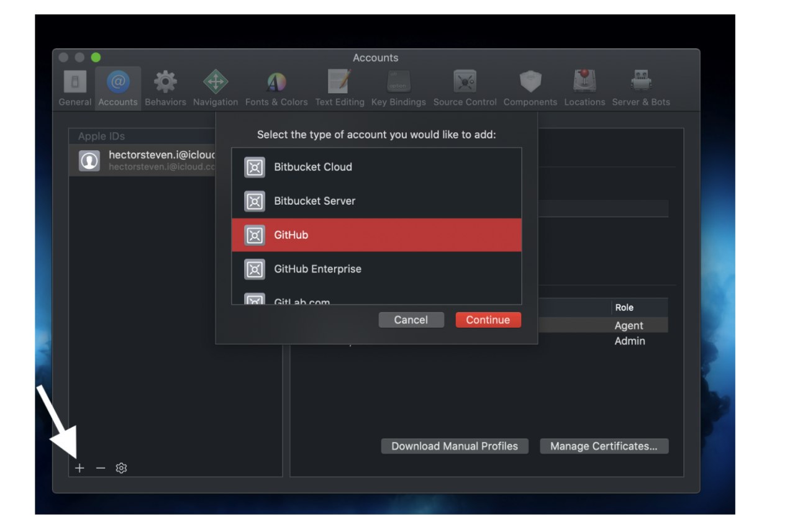Viewport: 795px width, 532px height.
Task: Select the Accounts preferences icon
Action: [x=118, y=89]
